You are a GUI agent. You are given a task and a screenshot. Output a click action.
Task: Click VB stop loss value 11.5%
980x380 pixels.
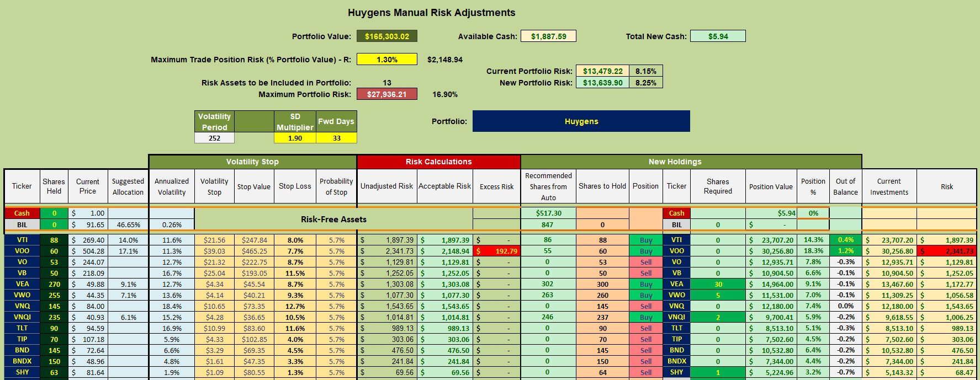295,273
